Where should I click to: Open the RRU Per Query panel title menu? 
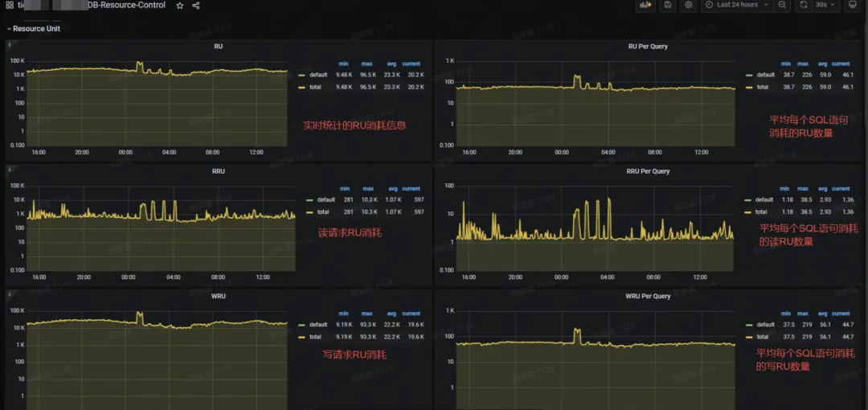pos(647,171)
